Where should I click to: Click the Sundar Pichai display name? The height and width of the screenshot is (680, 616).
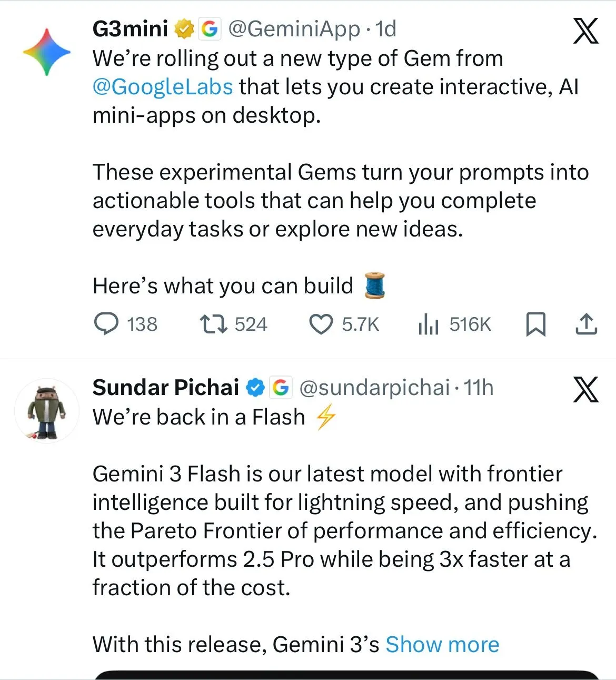165,388
